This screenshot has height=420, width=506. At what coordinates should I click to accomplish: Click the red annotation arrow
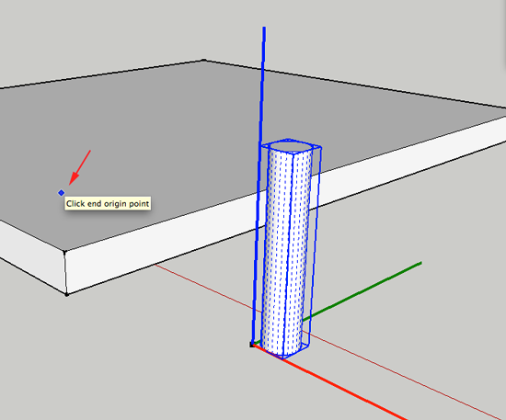point(79,167)
